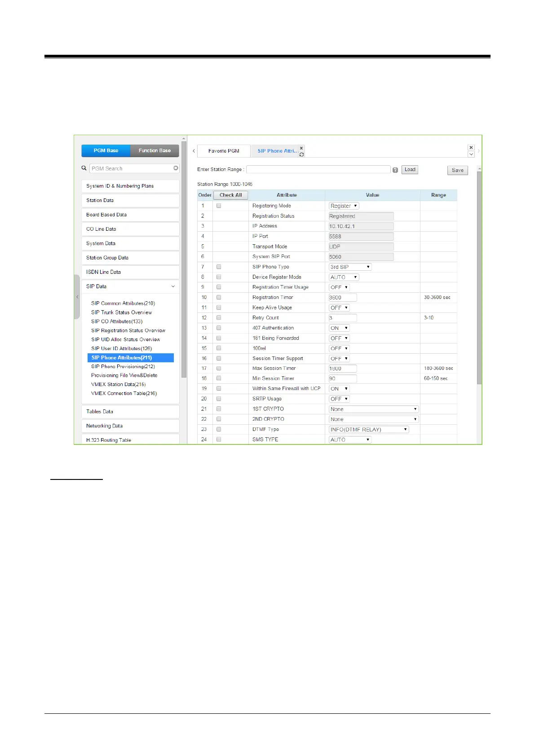Image resolution: width=535 pixels, height=756 pixels.
Task: Click the Max Session Timer field
Action: 343,369
